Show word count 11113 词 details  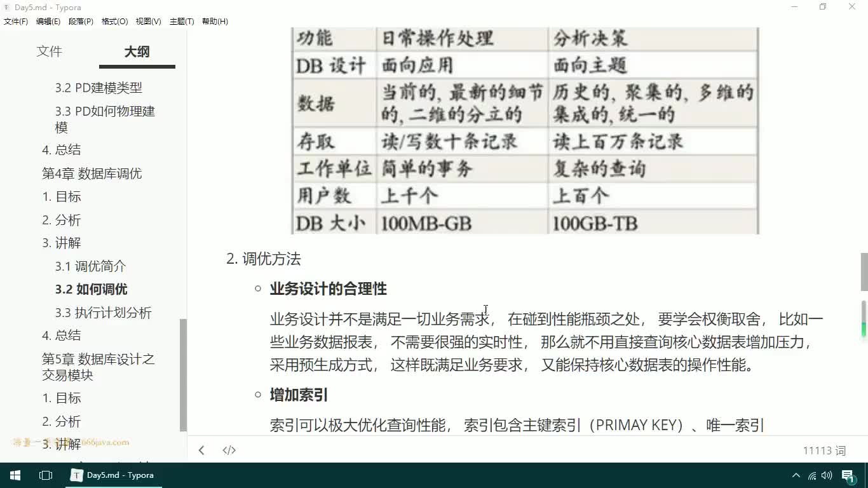pyautogui.click(x=824, y=451)
